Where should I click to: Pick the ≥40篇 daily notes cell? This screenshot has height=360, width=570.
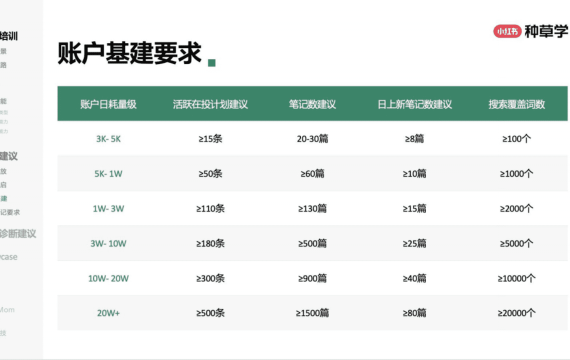[414, 279]
